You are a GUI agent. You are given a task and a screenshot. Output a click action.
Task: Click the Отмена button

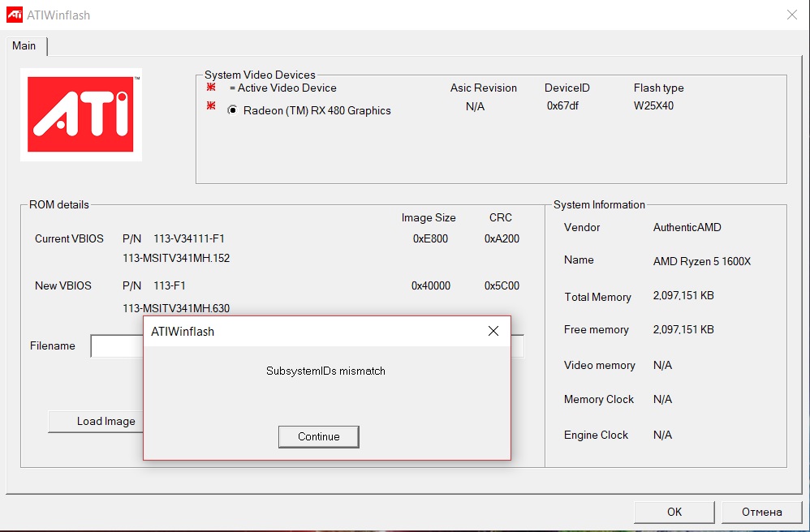pyautogui.click(x=761, y=512)
